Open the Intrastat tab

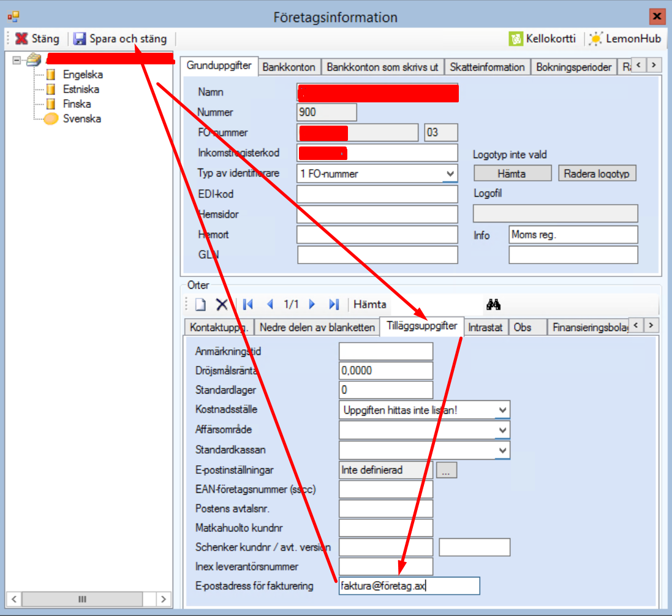tap(485, 327)
